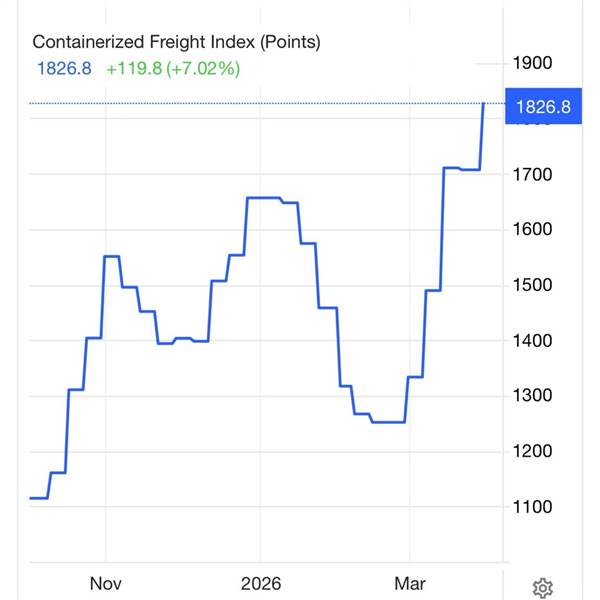Click the chart line's latest peak point
600x600 pixels.
(484, 104)
